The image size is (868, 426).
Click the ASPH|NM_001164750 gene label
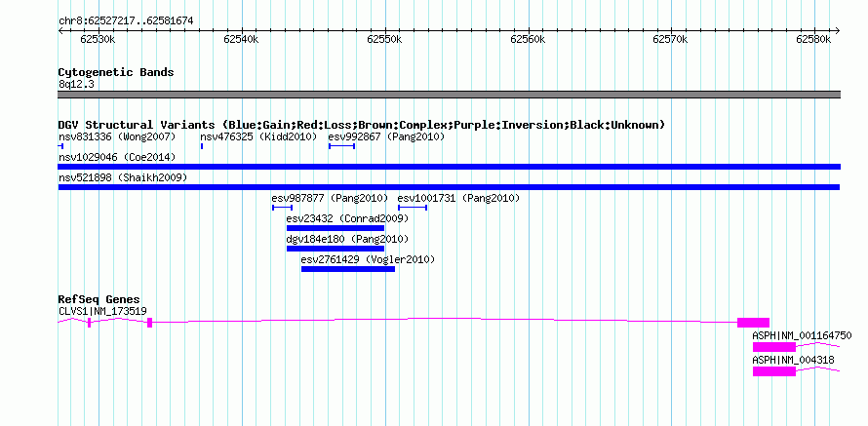[x=802, y=335]
